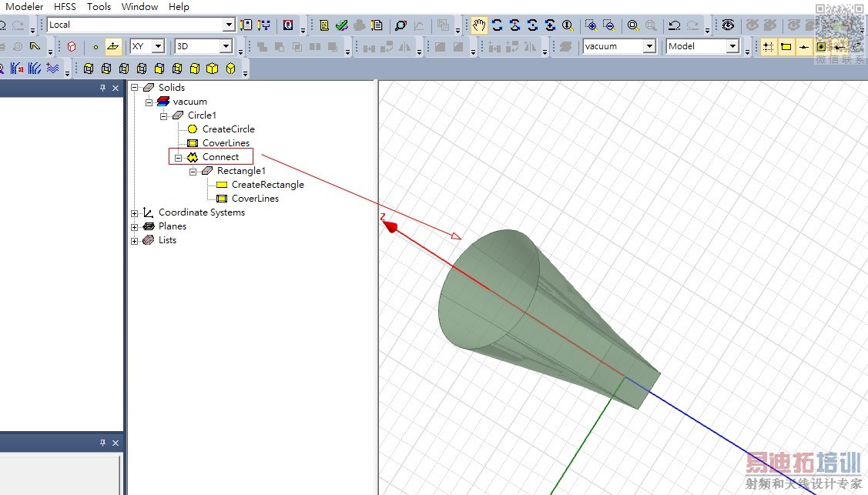Toggle the grid plane snap button

pyautogui.click(x=113, y=47)
